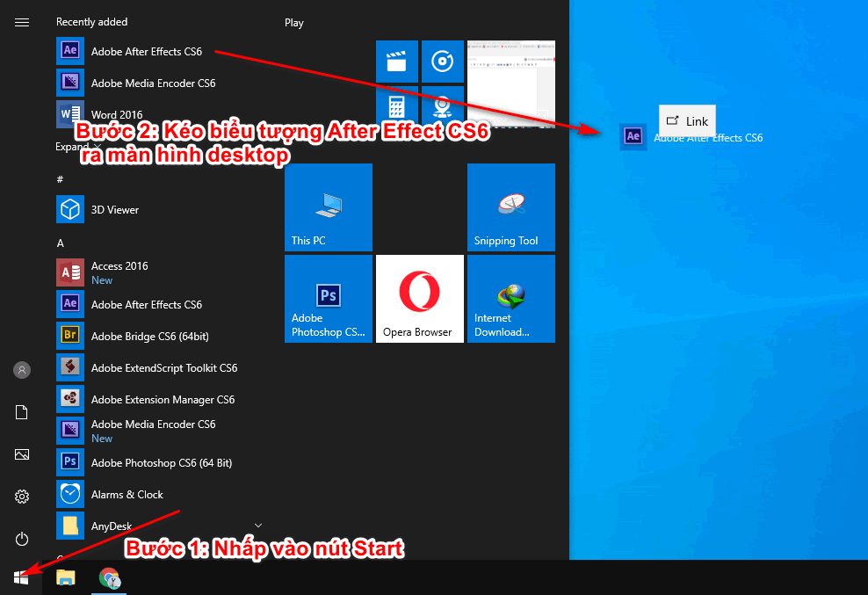Viewport: 868px width, 595px height.
Task: Open the Calculator tile
Action: [396, 105]
